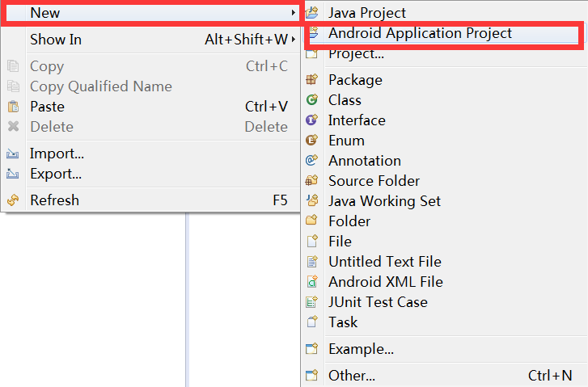Click the Source Folder icon
Viewport: 588px width, 387px height.
click(312, 181)
